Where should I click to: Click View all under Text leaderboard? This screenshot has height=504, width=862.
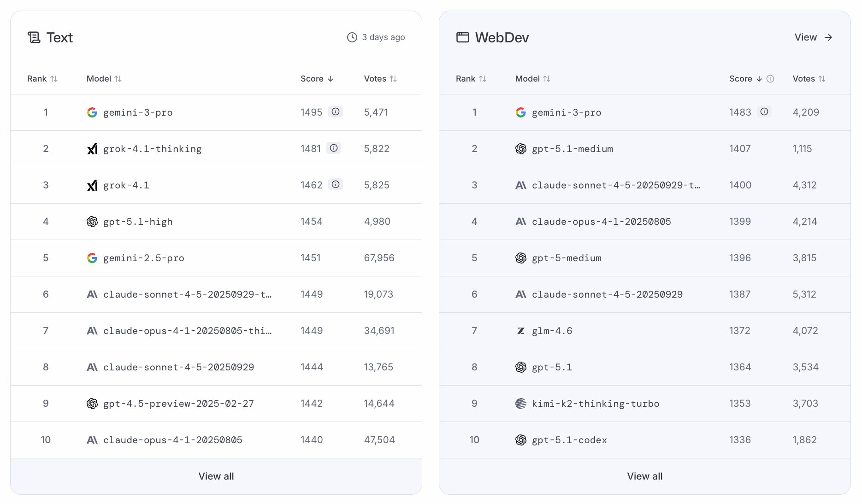[216, 476]
